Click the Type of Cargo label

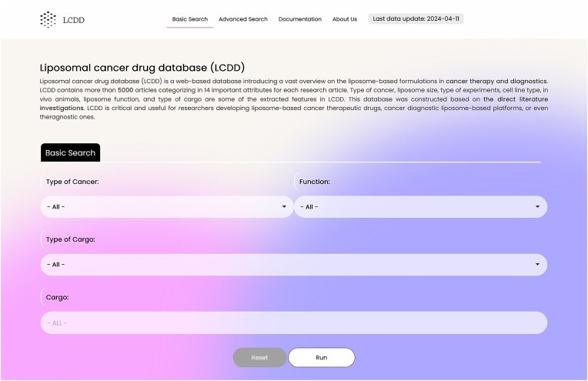pos(71,239)
